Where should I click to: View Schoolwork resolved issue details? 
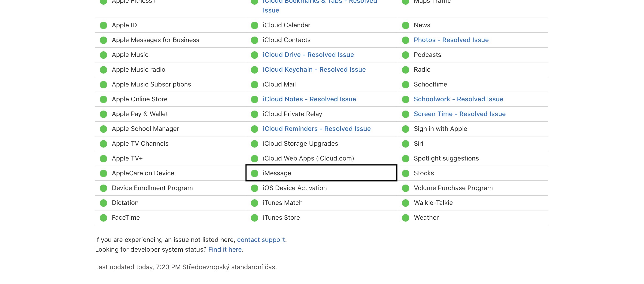(459, 99)
